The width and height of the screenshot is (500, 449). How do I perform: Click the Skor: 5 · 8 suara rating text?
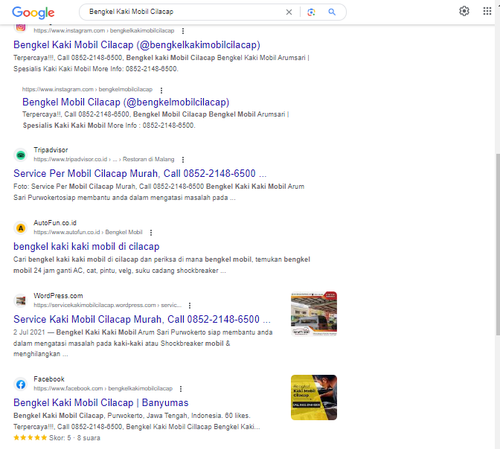75,438
